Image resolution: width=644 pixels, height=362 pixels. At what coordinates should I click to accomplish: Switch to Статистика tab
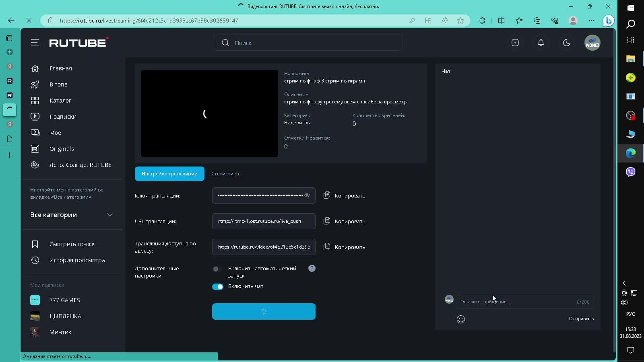coord(225,174)
